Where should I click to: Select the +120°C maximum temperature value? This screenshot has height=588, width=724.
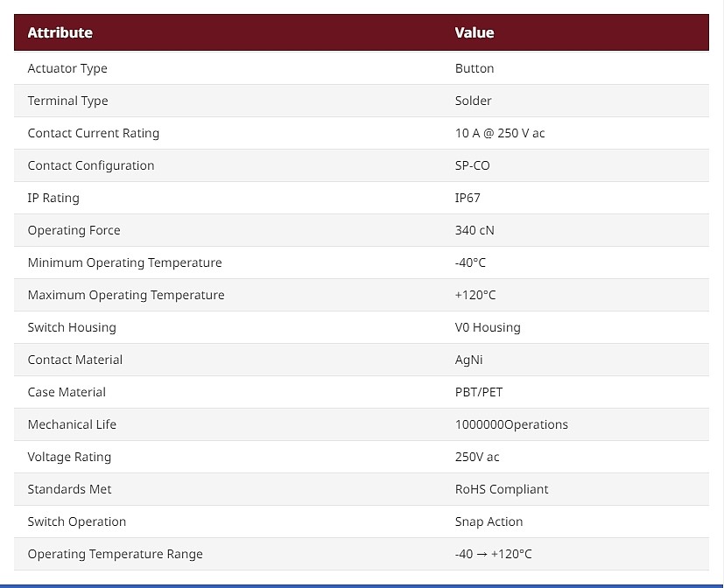click(475, 295)
